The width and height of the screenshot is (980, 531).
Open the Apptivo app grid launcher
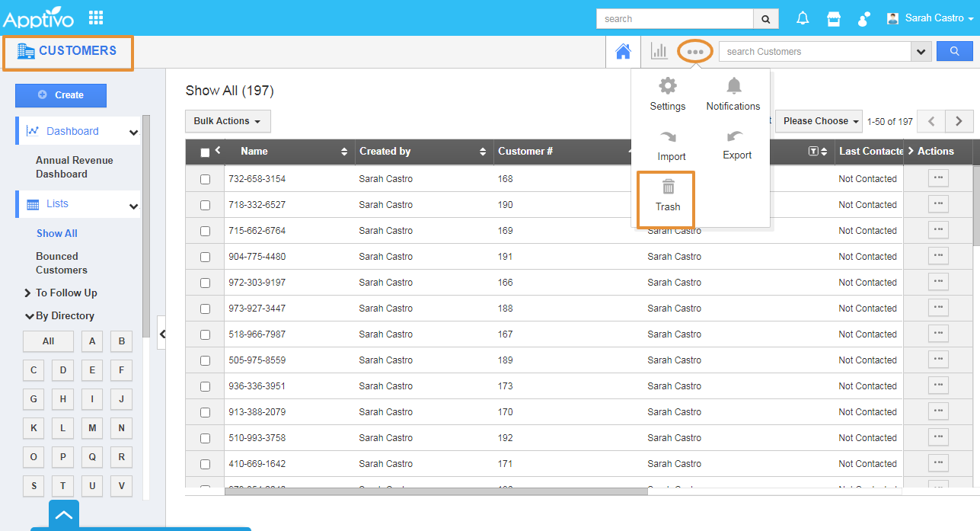(x=96, y=18)
